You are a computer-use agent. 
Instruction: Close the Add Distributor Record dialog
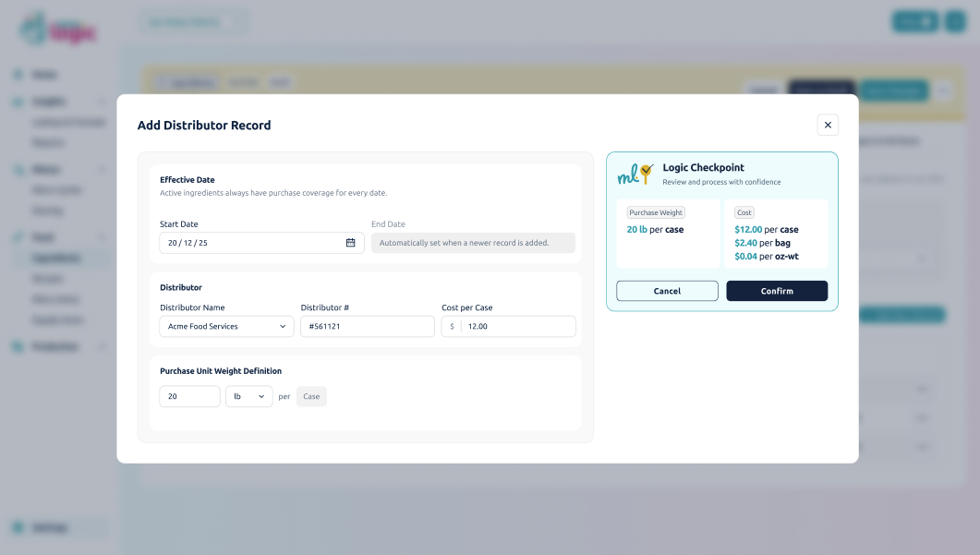coord(828,125)
